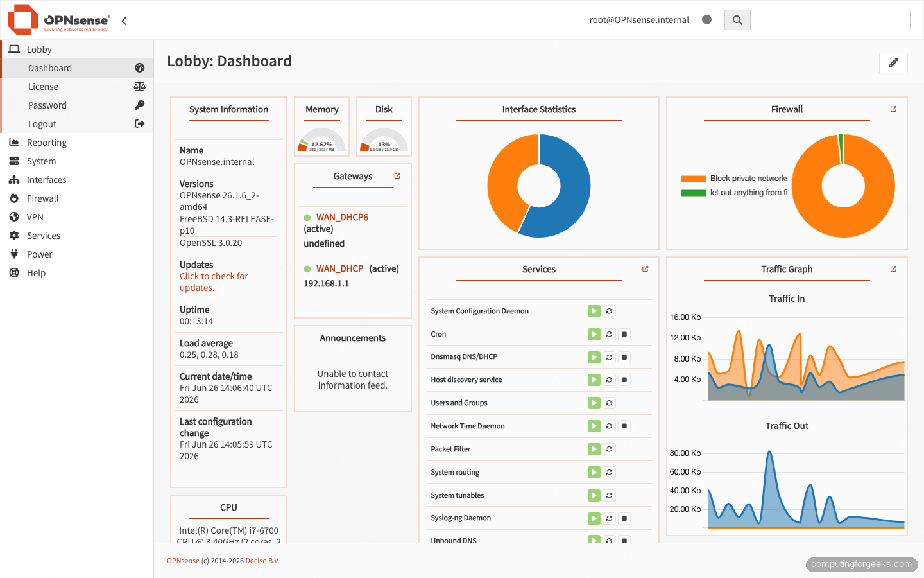Open the OPNsense footer link
924x578 pixels.
pyautogui.click(x=183, y=561)
